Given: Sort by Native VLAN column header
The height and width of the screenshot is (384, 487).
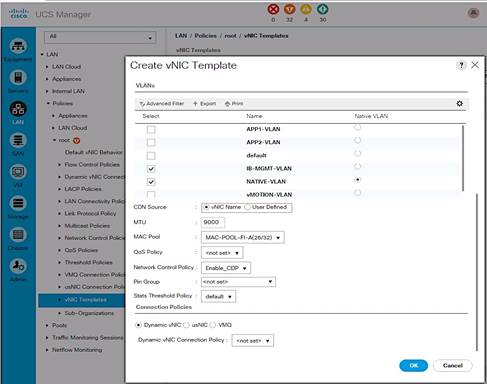Looking at the screenshot, I should (371, 116).
